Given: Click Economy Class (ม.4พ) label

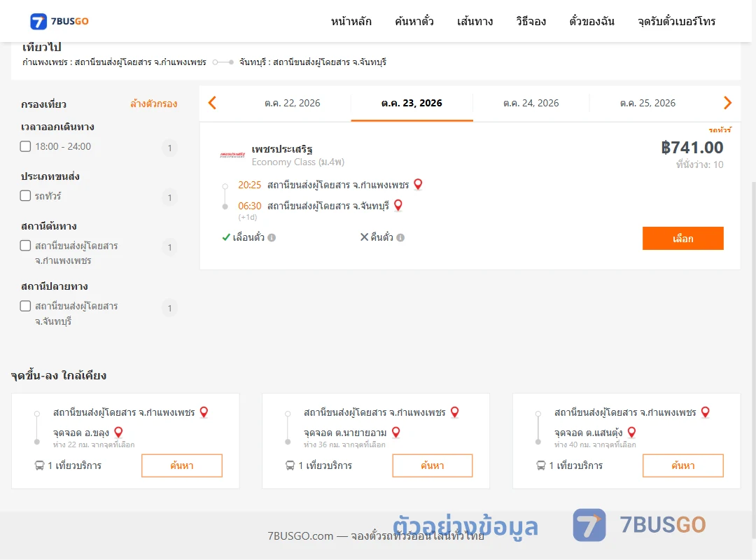Looking at the screenshot, I should [298, 162].
